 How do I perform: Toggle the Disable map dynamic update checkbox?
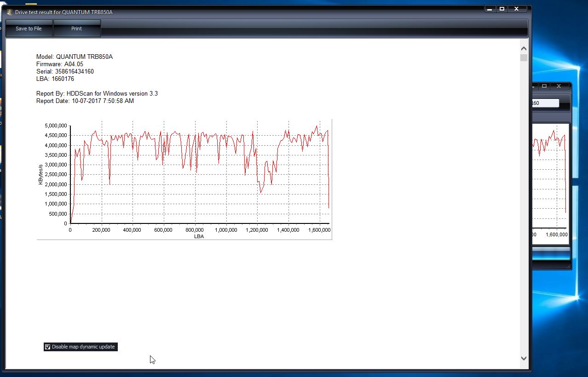tap(47, 347)
